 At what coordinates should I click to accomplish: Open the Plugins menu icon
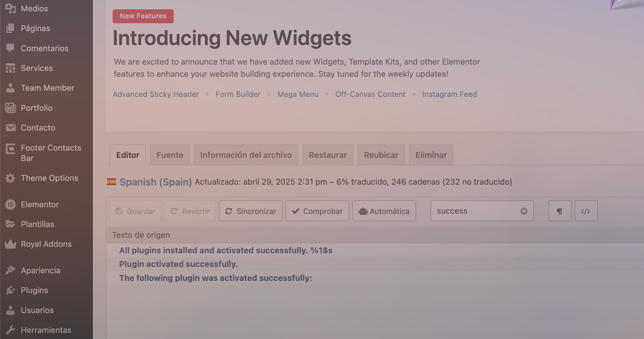pyautogui.click(x=10, y=290)
